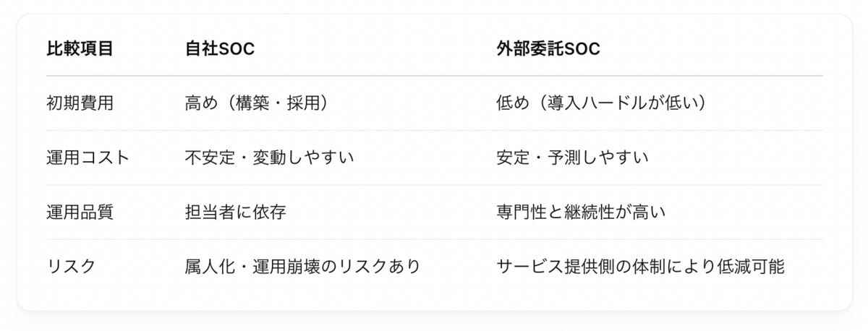
Task: Click the 比較項目 column header
Action: tap(80, 49)
